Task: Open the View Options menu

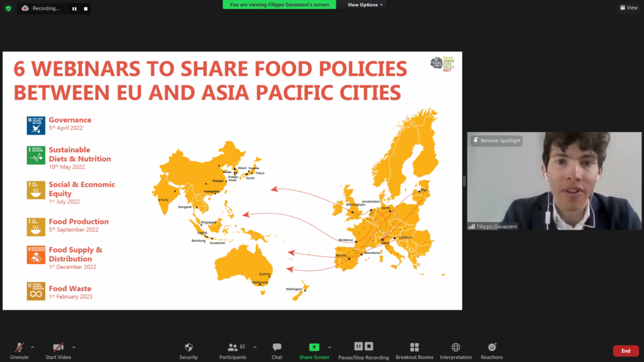Action: [x=365, y=5]
